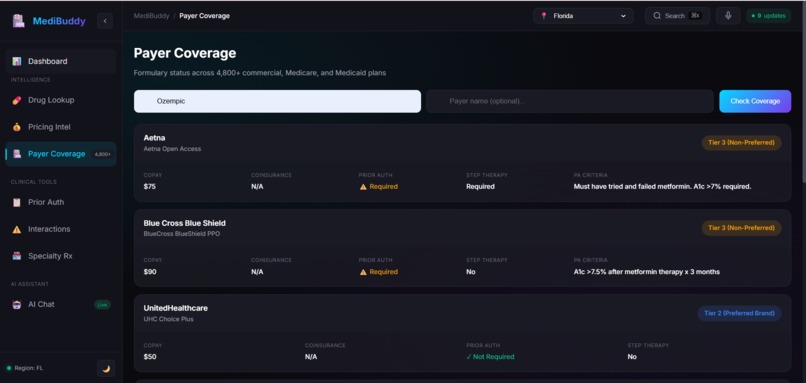Click the Pricing Intel money bag icon
This screenshot has height=383, width=806.
pos(17,127)
